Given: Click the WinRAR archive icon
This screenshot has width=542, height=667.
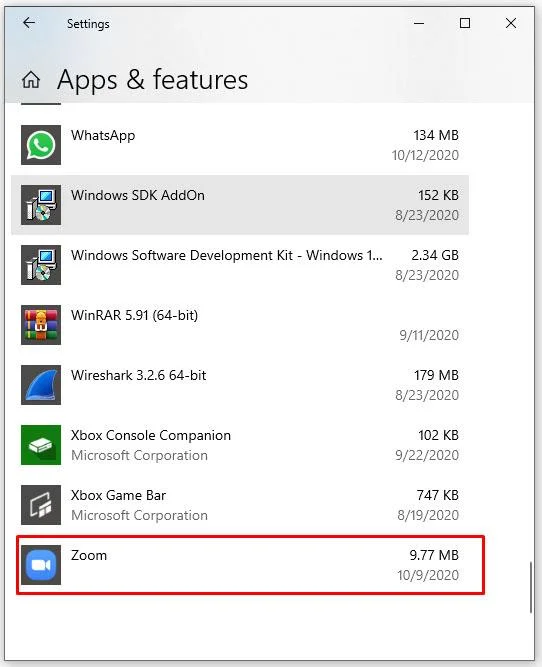Looking at the screenshot, I should 41,325.
